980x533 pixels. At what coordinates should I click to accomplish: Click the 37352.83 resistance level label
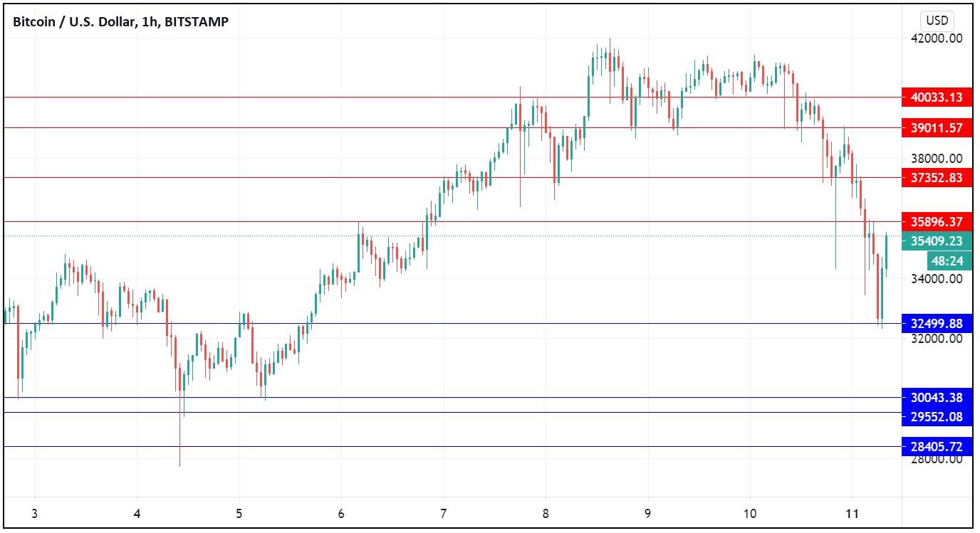936,177
